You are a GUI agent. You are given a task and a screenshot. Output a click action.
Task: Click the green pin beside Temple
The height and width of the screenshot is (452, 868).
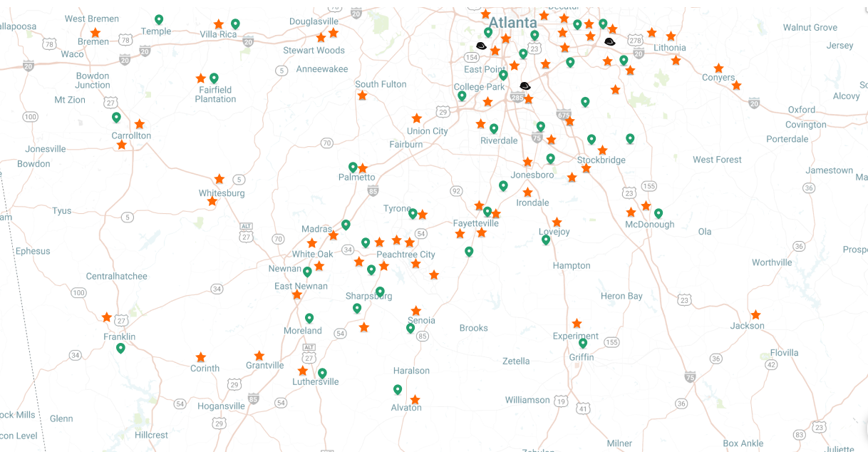(159, 20)
